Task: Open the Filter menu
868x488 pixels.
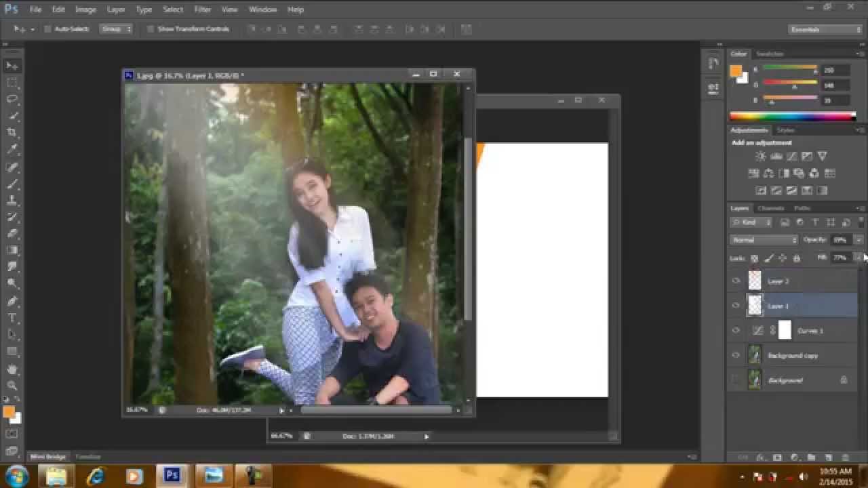Action: pyautogui.click(x=203, y=9)
